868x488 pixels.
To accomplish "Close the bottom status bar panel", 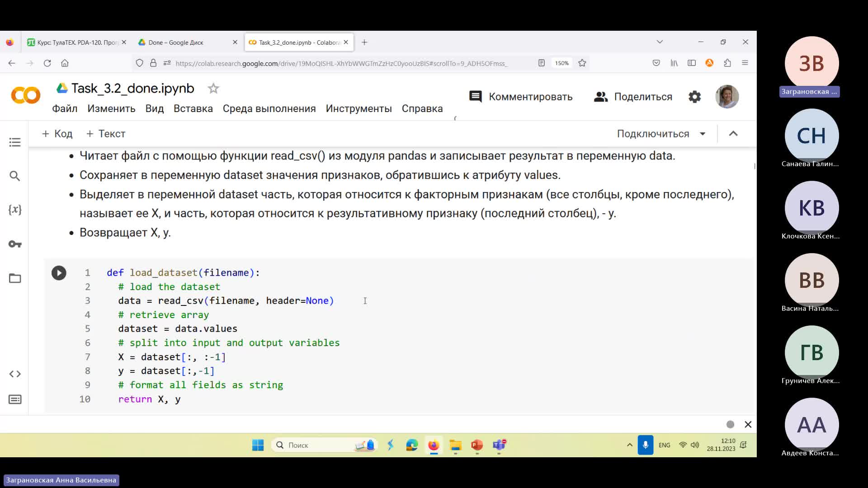I will pyautogui.click(x=748, y=424).
